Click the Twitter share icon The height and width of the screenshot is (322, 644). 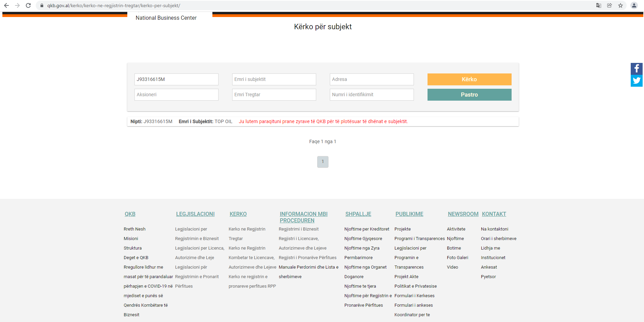pyautogui.click(x=636, y=81)
